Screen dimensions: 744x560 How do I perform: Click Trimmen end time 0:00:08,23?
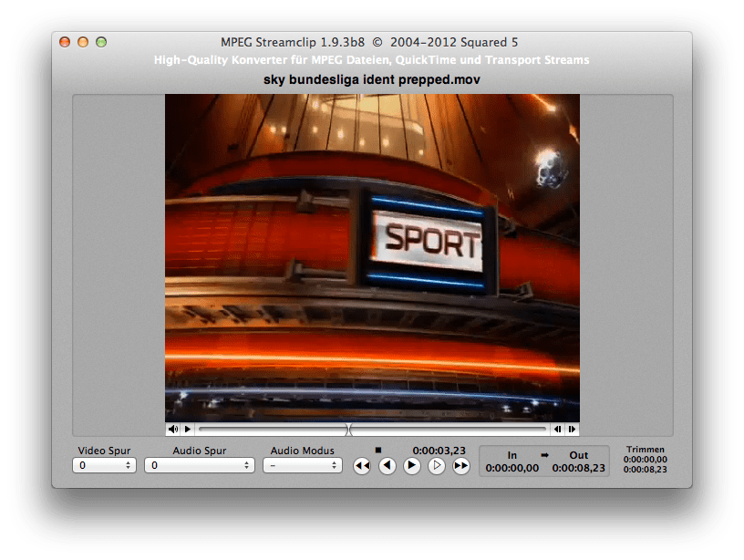point(646,470)
